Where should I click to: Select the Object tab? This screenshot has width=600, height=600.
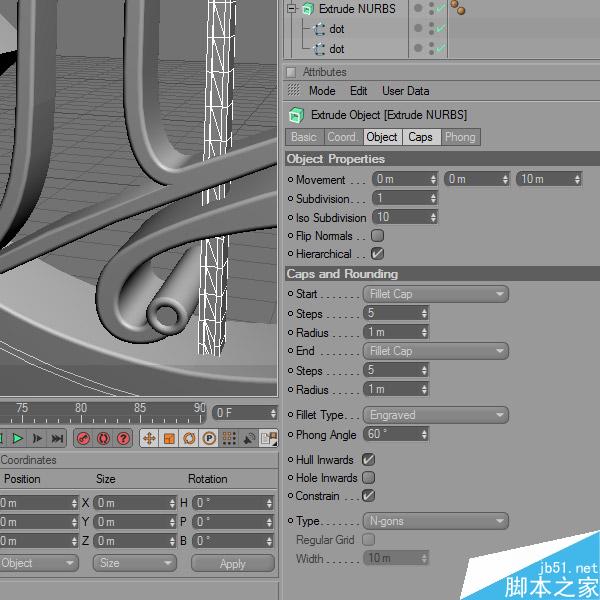[382, 137]
